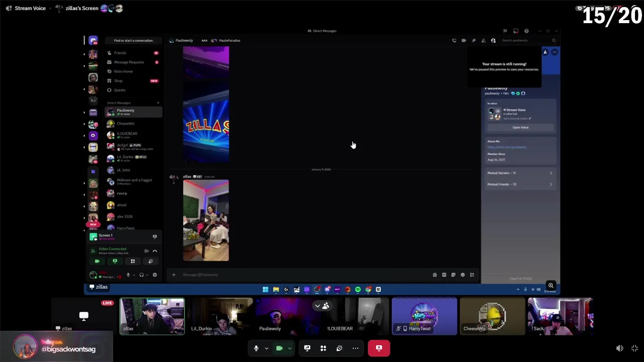Disconnect from call red button

click(x=379, y=348)
